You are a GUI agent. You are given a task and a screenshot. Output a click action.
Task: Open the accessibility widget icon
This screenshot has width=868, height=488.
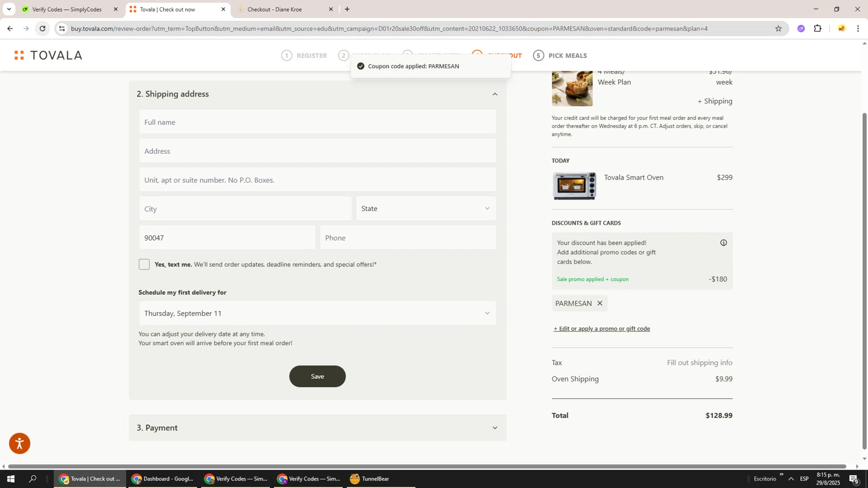click(20, 443)
